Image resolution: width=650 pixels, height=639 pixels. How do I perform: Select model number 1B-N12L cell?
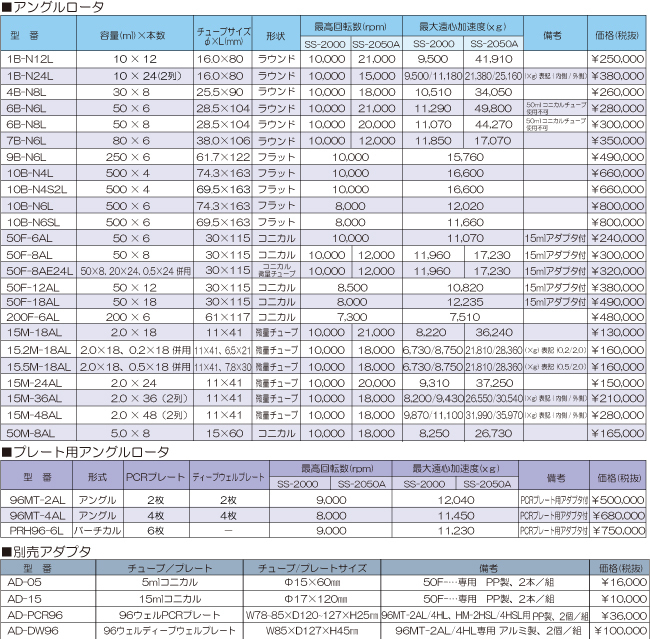(x=30, y=59)
